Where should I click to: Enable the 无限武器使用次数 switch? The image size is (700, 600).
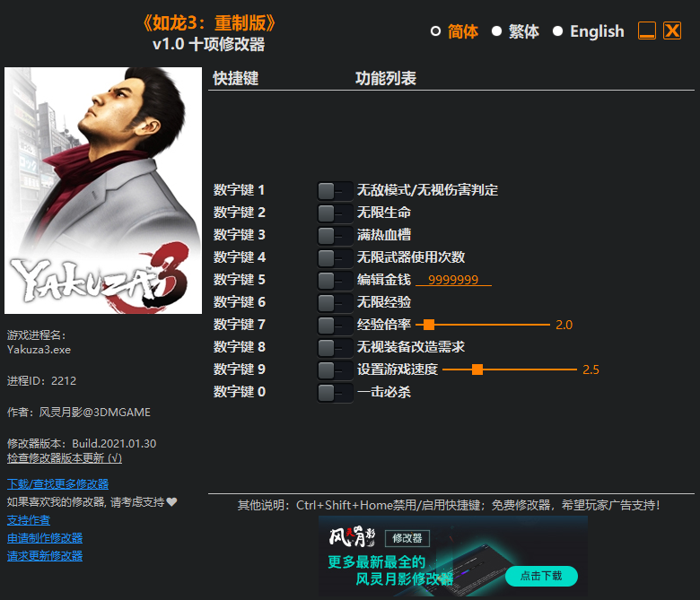[x=334, y=257]
